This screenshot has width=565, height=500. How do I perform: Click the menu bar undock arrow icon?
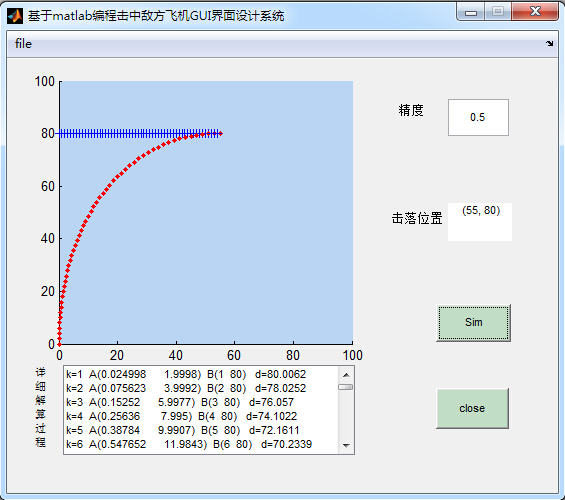point(549,44)
